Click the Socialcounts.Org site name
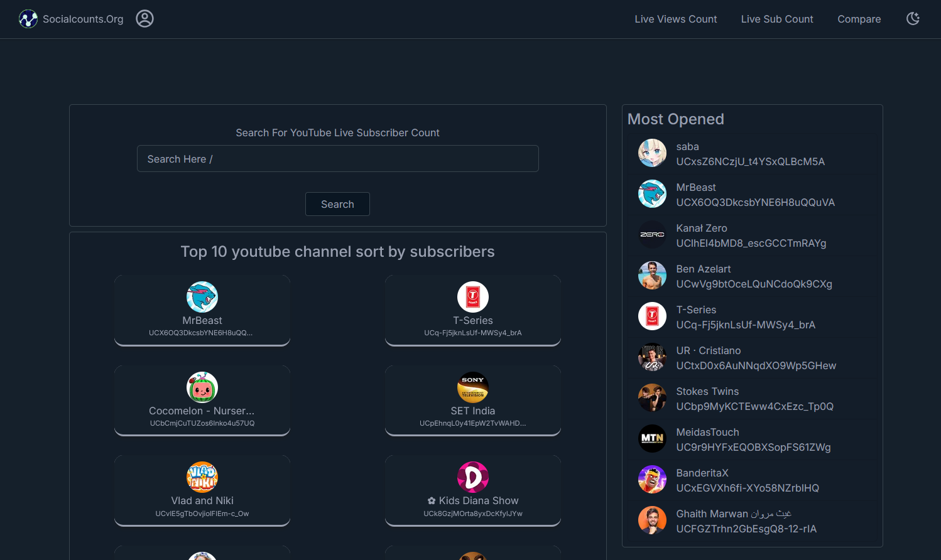Screen dimensions: 941x560 (x=83, y=19)
